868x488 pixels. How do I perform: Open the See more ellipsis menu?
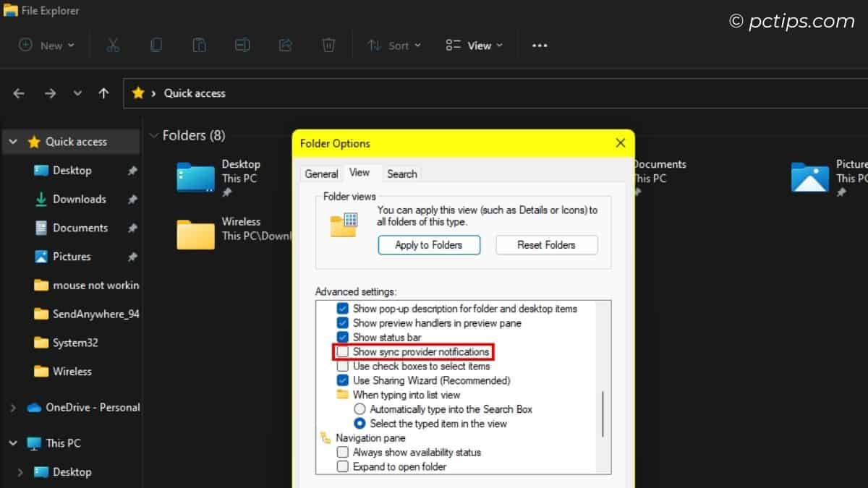(539, 45)
